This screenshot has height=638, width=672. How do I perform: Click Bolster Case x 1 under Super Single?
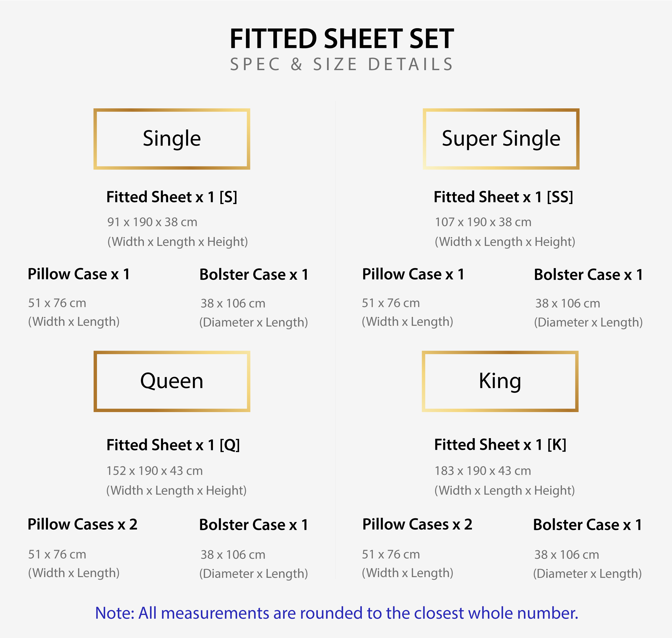pyautogui.click(x=588, y=275)
